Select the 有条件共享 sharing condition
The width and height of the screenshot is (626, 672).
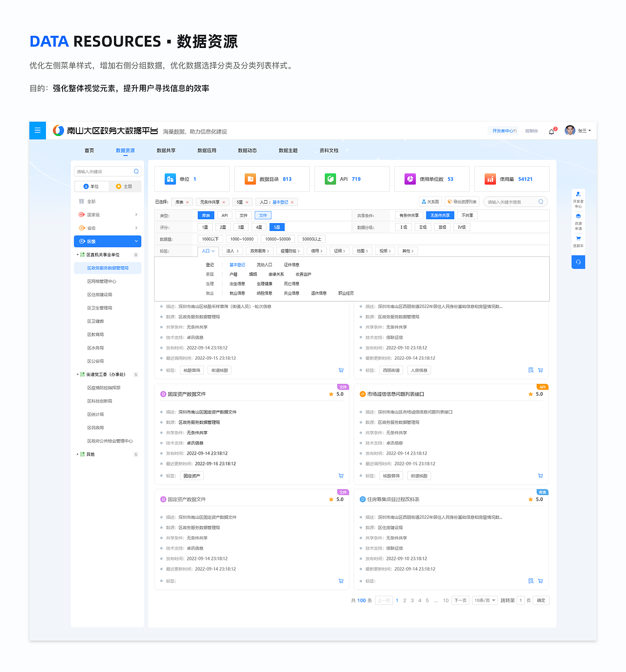[x=409, y=215]
